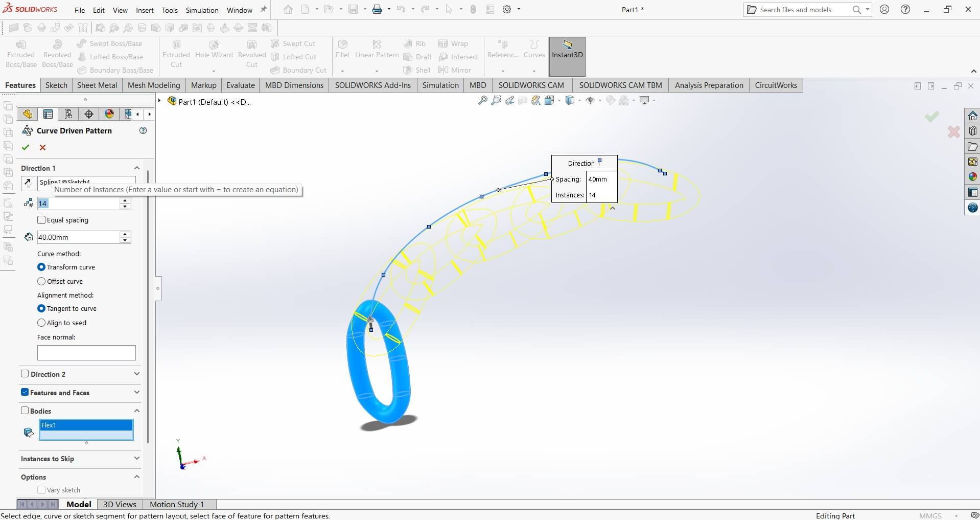Open SOLIDWORKS Resources home pane
Image resolution: width=980 pixels, height=520 pixels.
coord(972,116)
